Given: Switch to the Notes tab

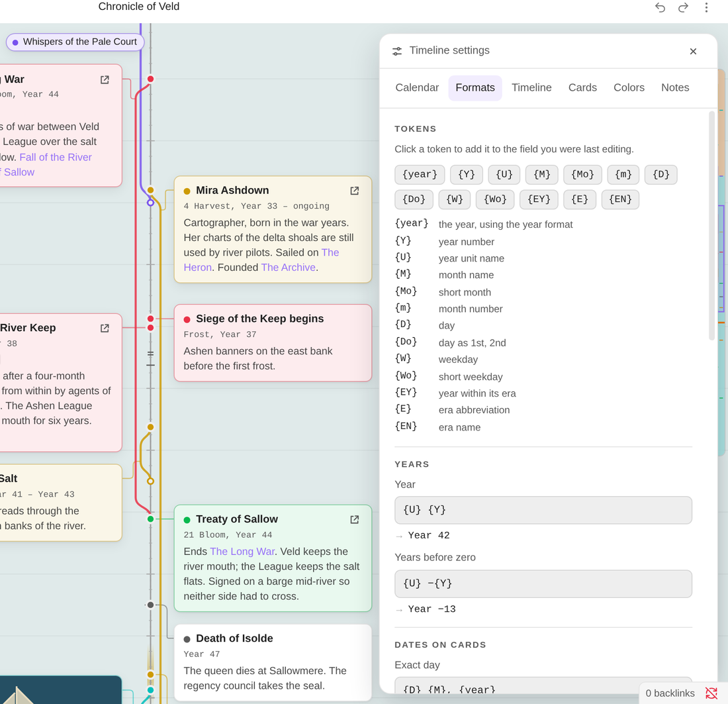Looking at the screenshot, I should (x=674, y=88).
